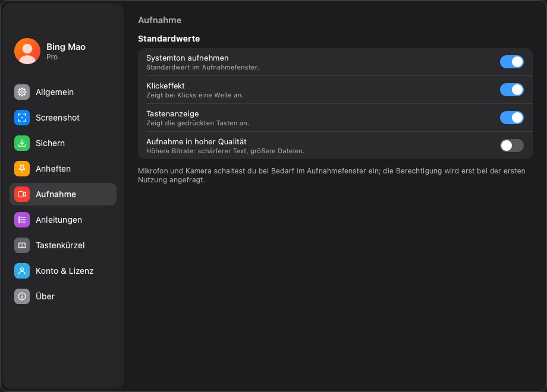Click the Über info icon
The height and width of the screenshot is (392, 547).
click(22, 296)
